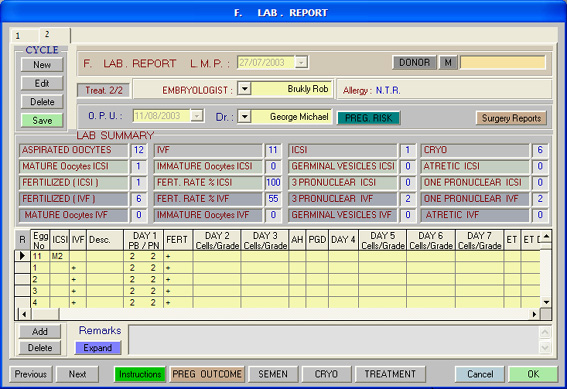Image resolution: width=567 pixels, height=389 pixels.
Task: Save the cycle
Action: click(42, 120)
